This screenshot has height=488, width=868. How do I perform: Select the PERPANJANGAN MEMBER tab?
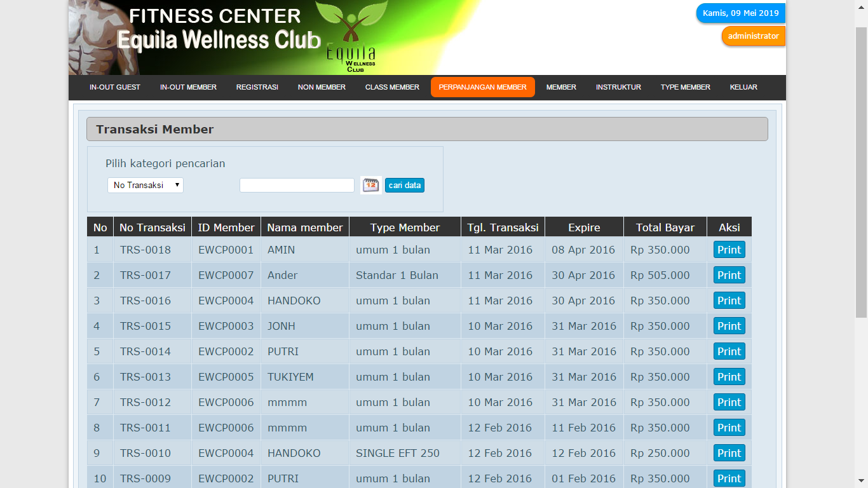coord(482,87)
